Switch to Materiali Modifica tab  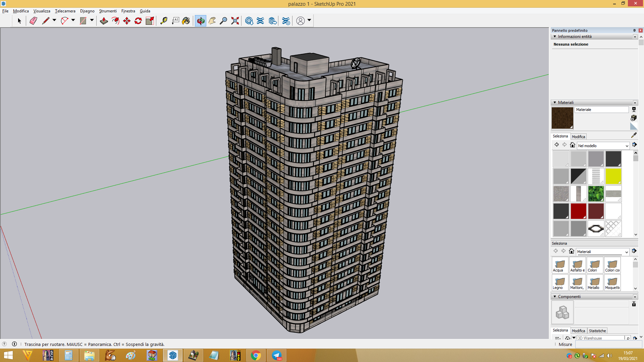[x=578, y=137]
